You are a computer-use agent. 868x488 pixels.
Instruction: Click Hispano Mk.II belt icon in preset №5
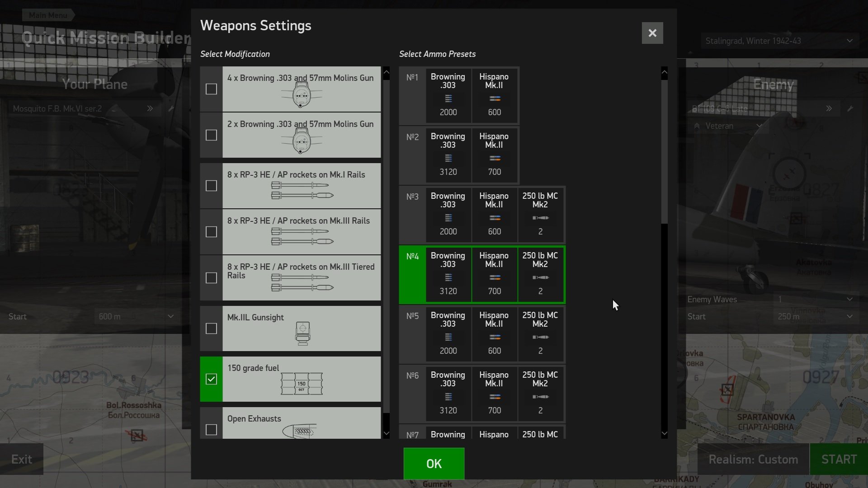(495, 337)
